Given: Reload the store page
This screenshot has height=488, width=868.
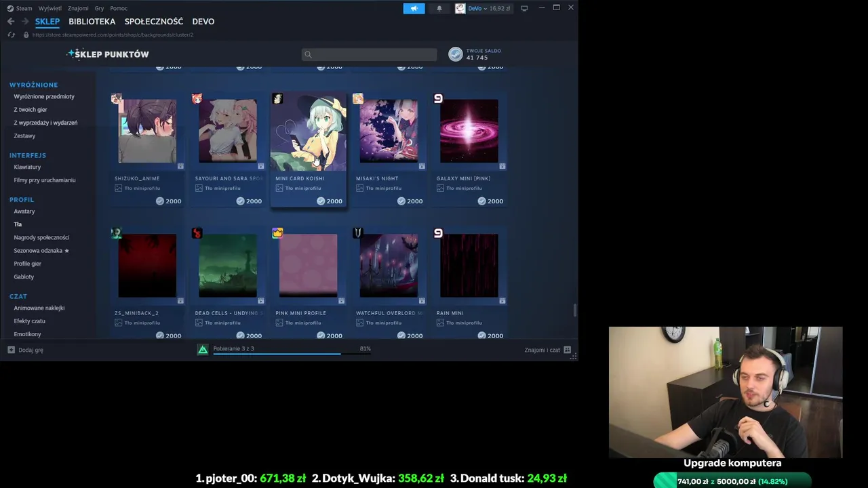Looking at the screenshot, I should pos(11,35).
